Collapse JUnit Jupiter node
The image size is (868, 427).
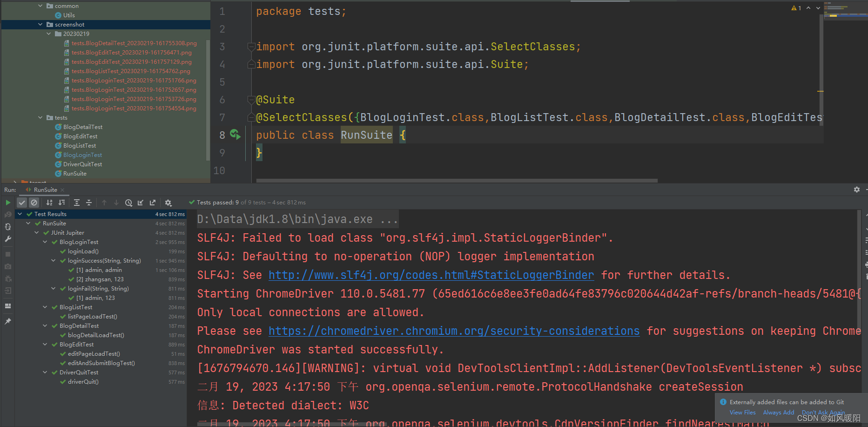pos(36,233)
